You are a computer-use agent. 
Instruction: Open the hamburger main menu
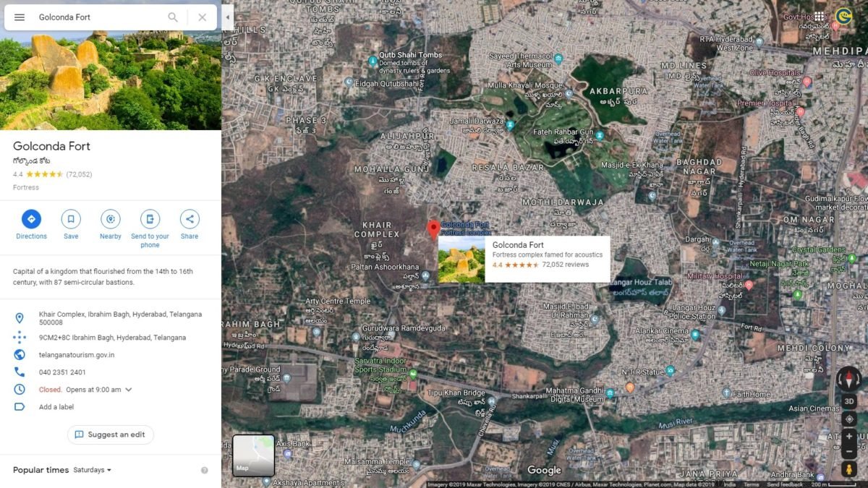[x=20, y=17]
